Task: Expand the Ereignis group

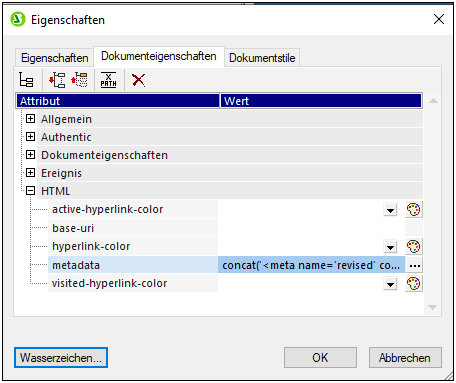Action: click(30, 173)
